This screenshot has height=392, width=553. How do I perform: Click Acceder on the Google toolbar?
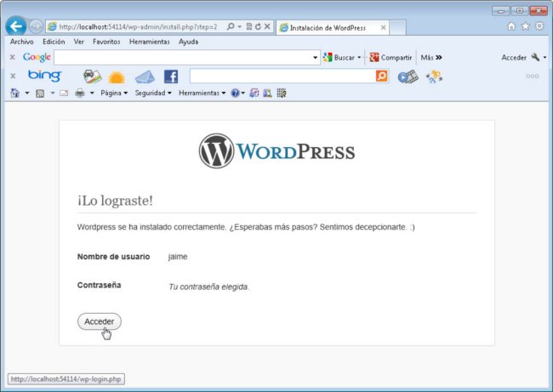point(514,58)
